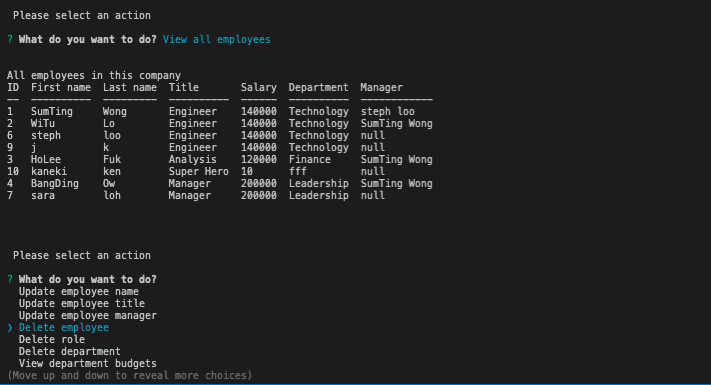Click the upper 'Please select an action' line
The width and height of the screenshot is (711, 385).
(82, 15)
